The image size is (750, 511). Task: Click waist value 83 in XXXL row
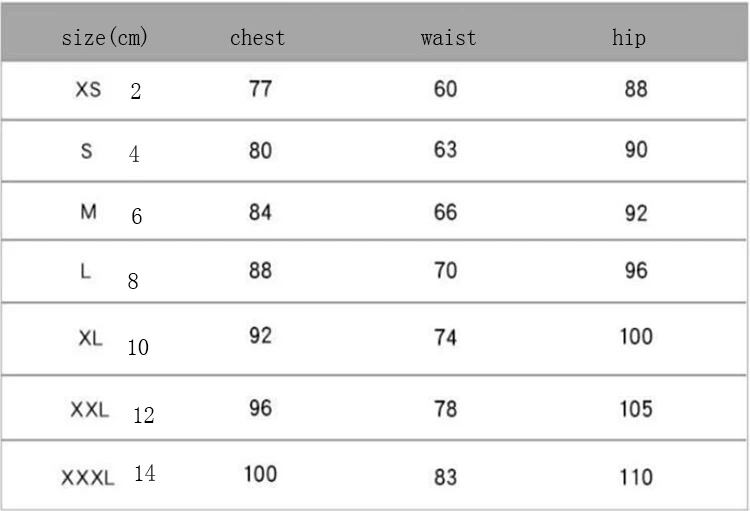click(x=446, y=477)
